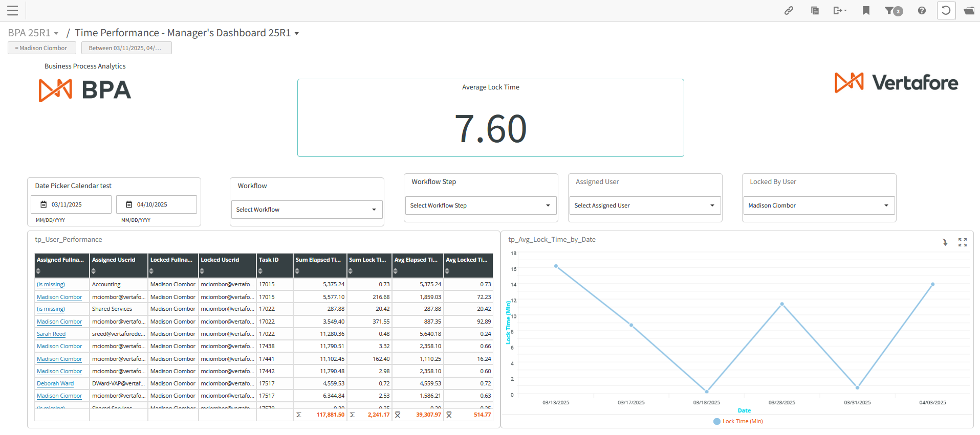
Task: Click the Average Lock Time value 7.60
Action: pos(491,128)
